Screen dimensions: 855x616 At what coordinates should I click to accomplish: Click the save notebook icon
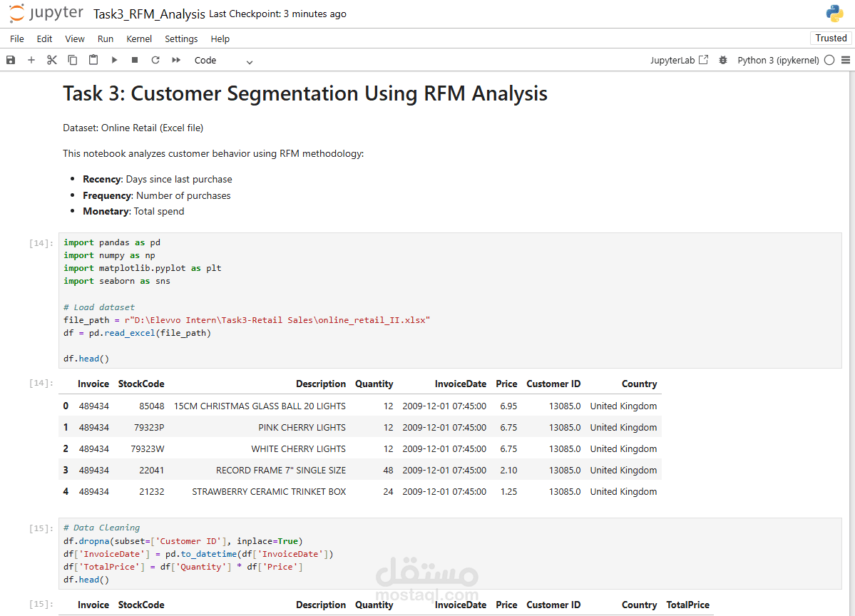tap(11, 61)
